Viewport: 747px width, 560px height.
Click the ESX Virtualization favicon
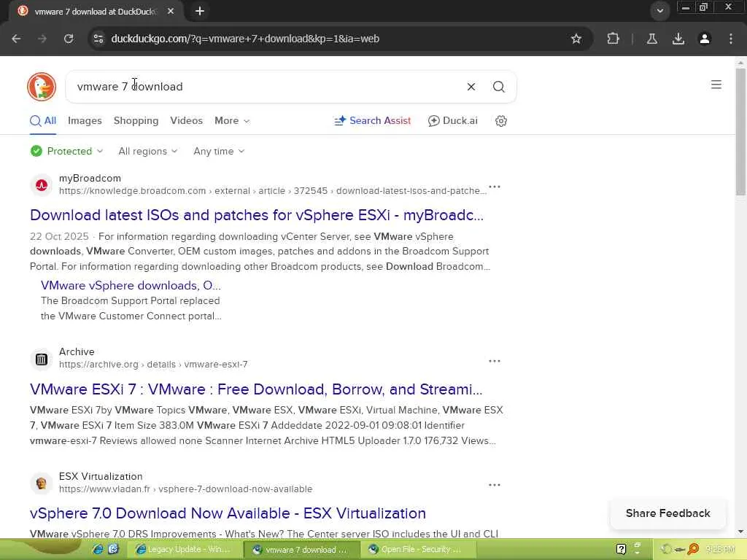coord(42,483)
